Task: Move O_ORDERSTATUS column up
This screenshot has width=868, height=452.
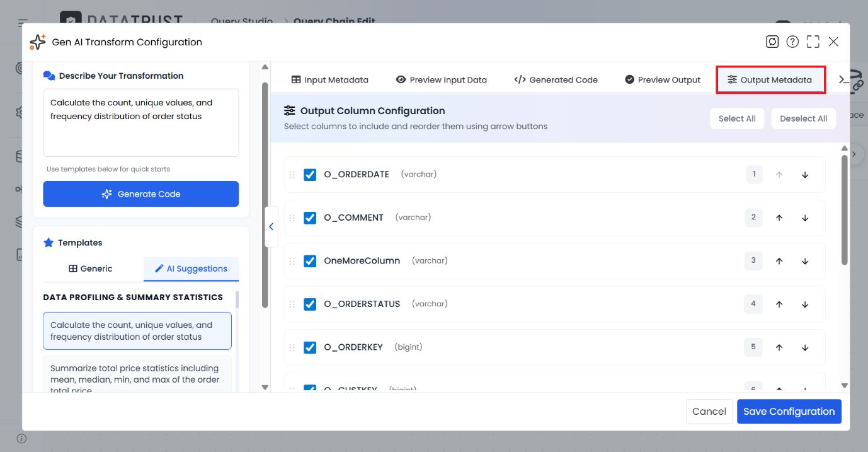Action: tap(779, 304)
